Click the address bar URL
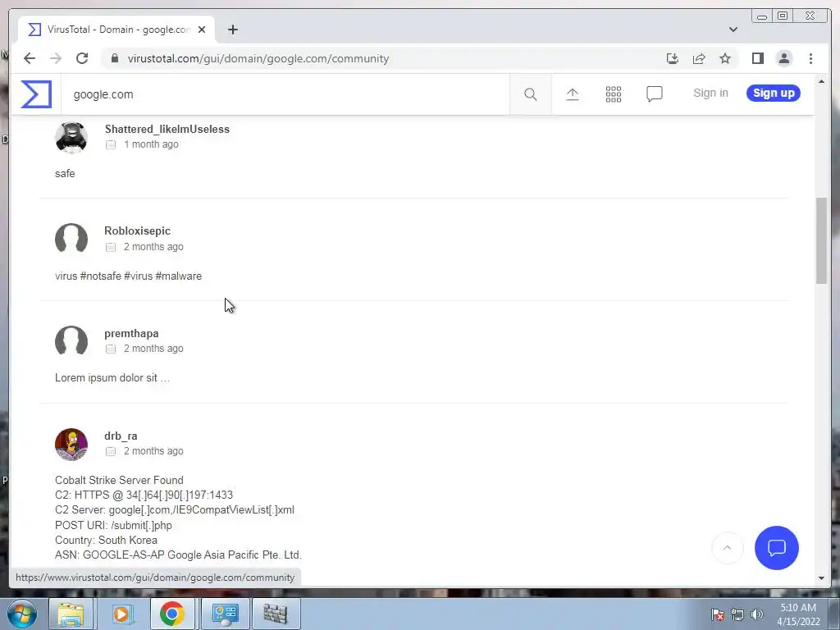Screen dimensions: 840x630 (258, 58)
